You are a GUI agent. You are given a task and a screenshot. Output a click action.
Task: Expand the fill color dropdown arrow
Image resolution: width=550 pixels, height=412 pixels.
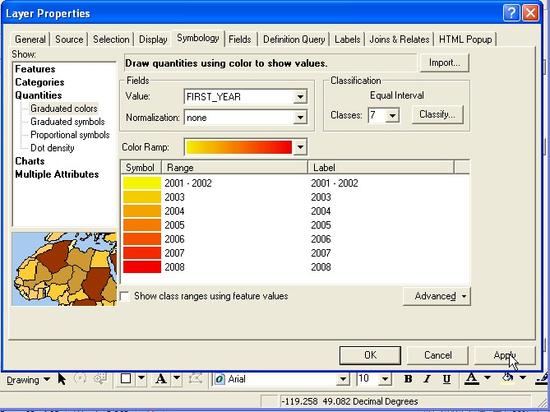(x=523, y=378)
